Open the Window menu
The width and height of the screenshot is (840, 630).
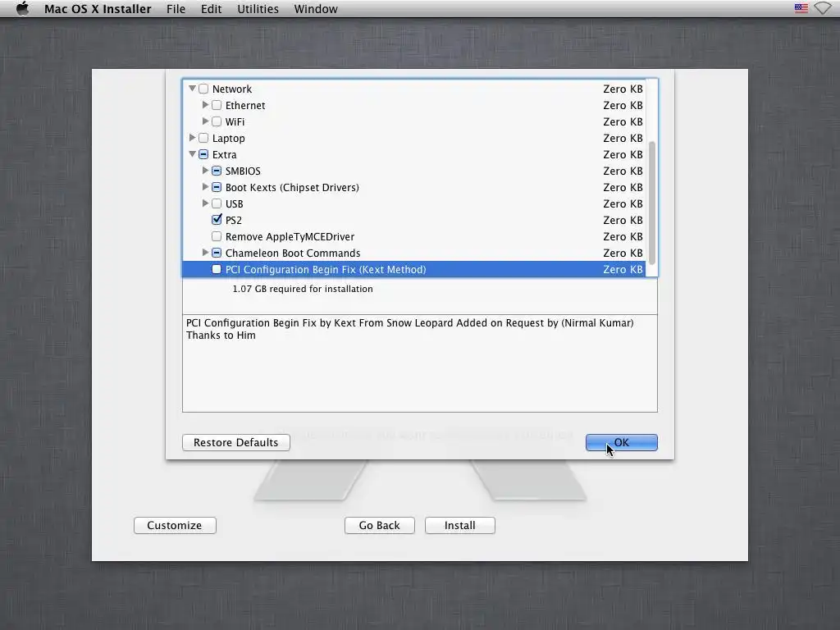[316, 9]
